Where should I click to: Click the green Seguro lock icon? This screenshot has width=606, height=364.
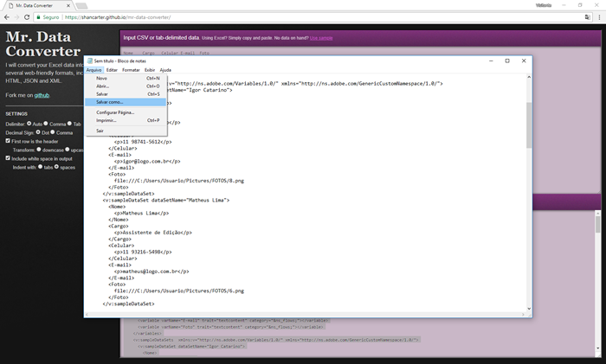click(x=38, y=17)
